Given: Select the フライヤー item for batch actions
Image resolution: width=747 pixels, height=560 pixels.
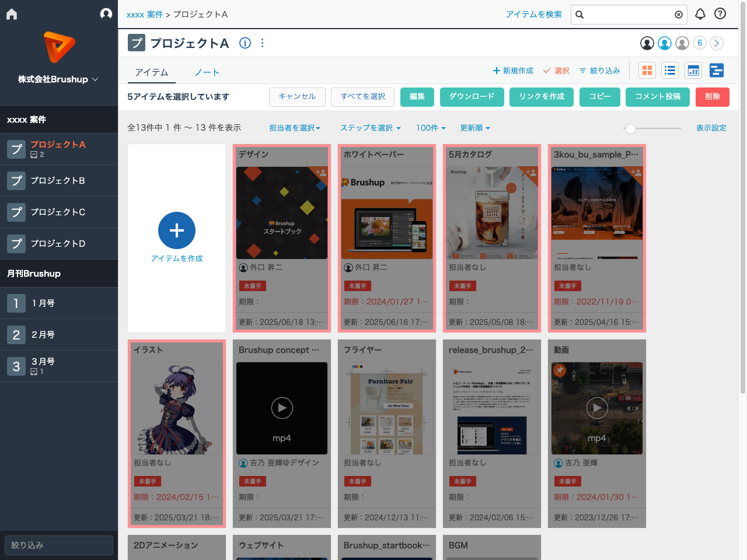Looking at the screenshot, I should [x=387, y=408].
